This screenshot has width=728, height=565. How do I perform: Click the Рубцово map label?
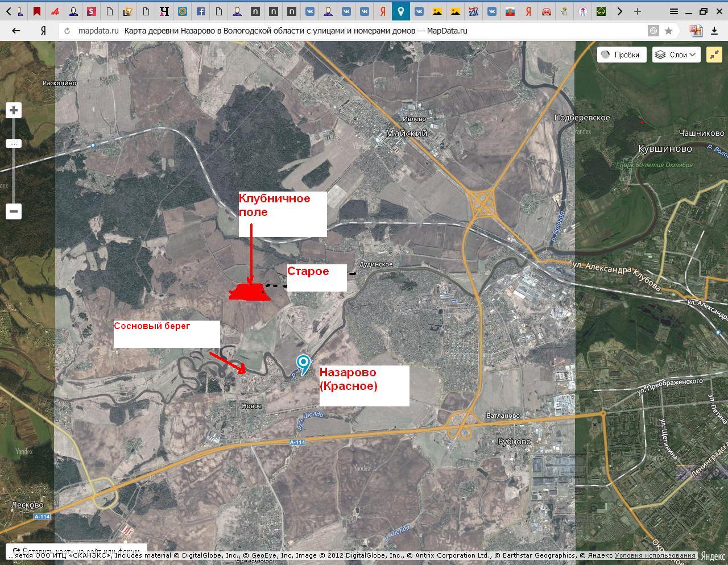tap(514, 442)
